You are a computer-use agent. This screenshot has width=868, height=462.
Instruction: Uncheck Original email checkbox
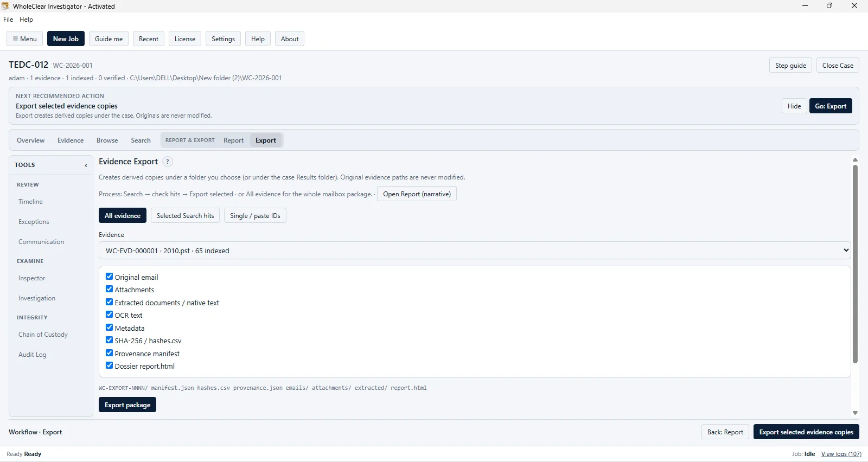(109, 277)
